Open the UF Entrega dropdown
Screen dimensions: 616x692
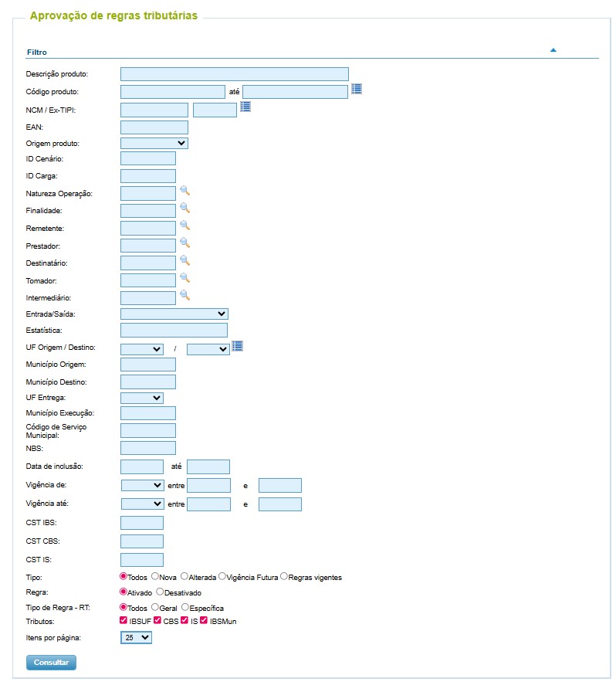(x=141, y=398)
